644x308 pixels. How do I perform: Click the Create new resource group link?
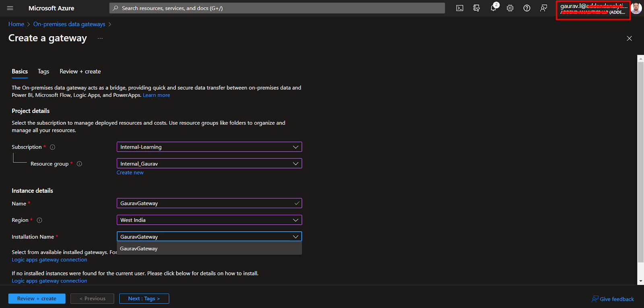[130, 172]
